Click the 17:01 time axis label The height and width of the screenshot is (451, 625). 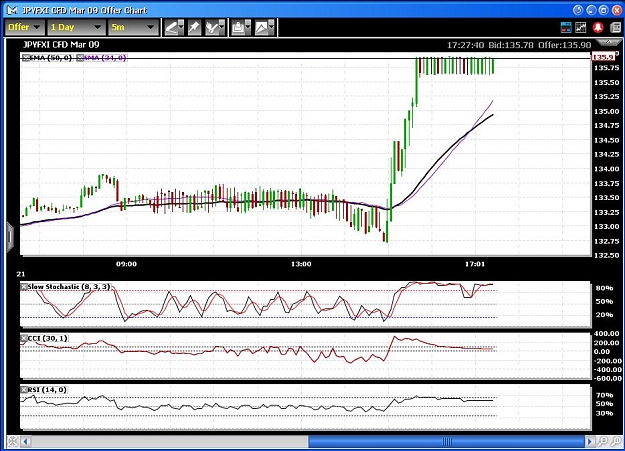[475, 264]
